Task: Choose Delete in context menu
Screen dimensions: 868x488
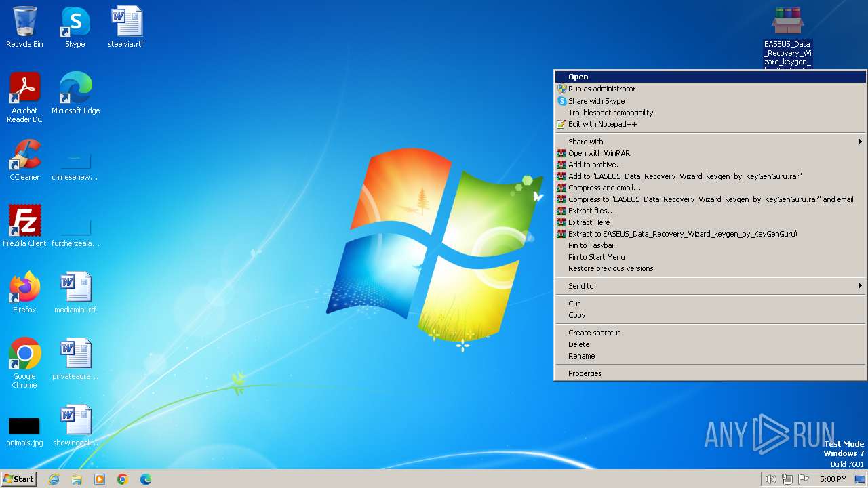Action: pyautogui.click(x=710, y=344)
